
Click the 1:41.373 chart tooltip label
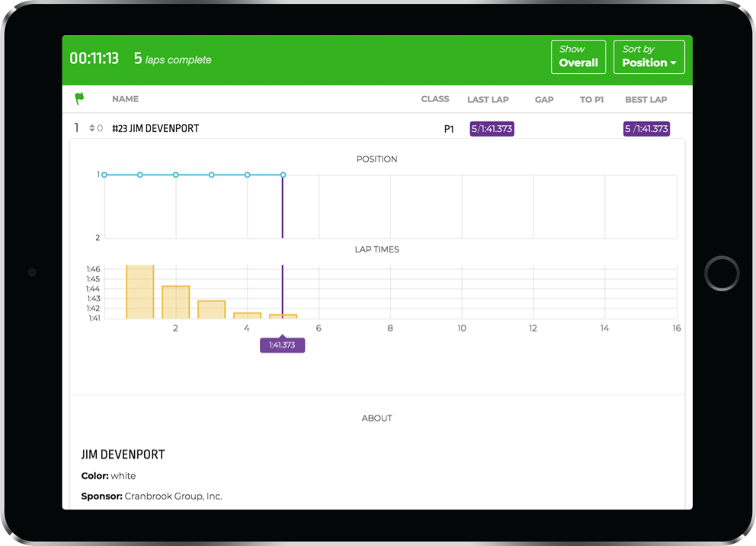tap(282, 345)
